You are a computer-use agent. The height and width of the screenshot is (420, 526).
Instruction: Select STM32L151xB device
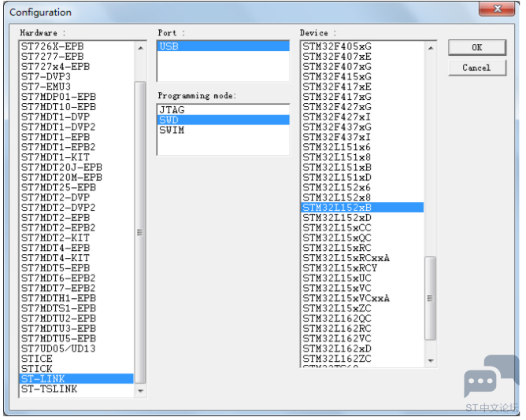(x=362, y=168)
